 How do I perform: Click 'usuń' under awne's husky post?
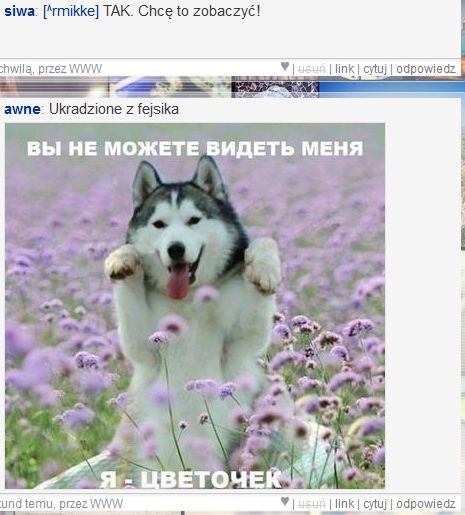(312, 504)
